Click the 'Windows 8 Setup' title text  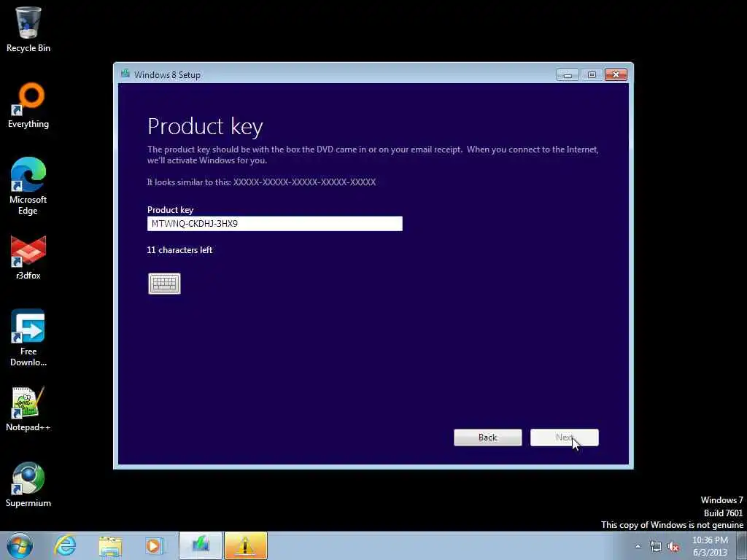pyautogui.click(x=167, y=75)
